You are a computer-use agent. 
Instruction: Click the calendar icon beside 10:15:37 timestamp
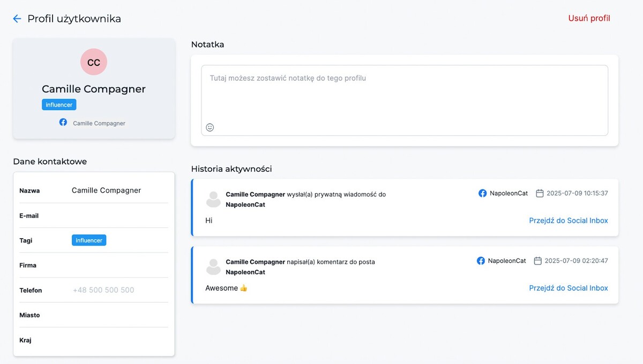pos(540,193)
